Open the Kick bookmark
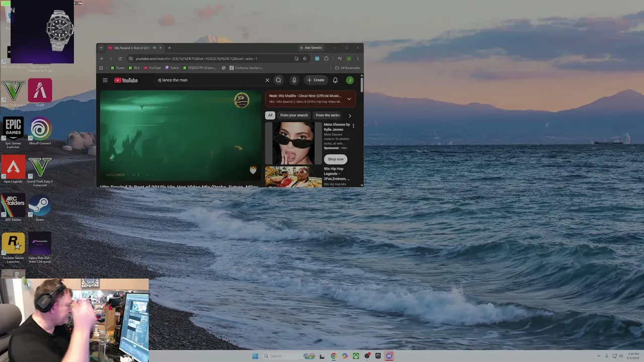Screen dimensions: 644x362 pyautogui.click(x=134, y=68)
